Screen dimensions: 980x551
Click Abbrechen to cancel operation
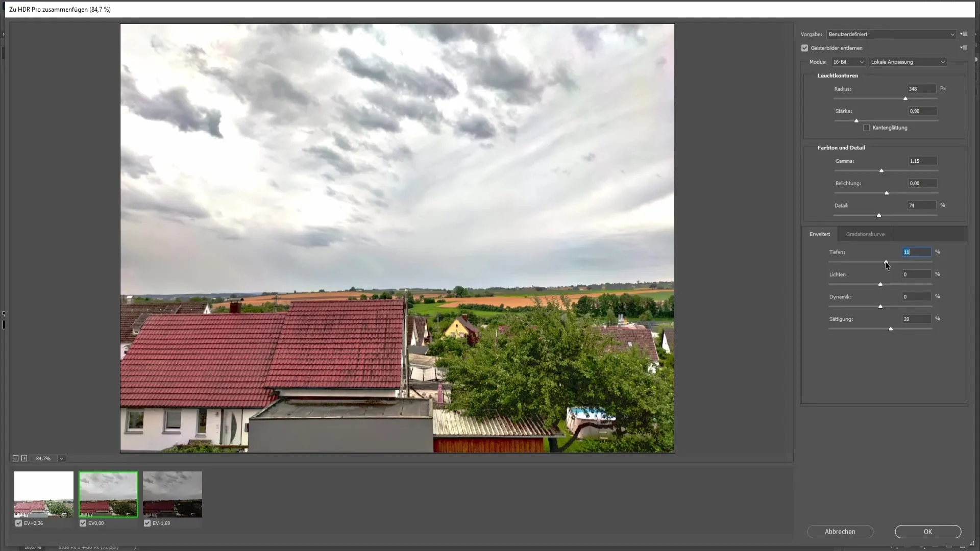point(841,532)
